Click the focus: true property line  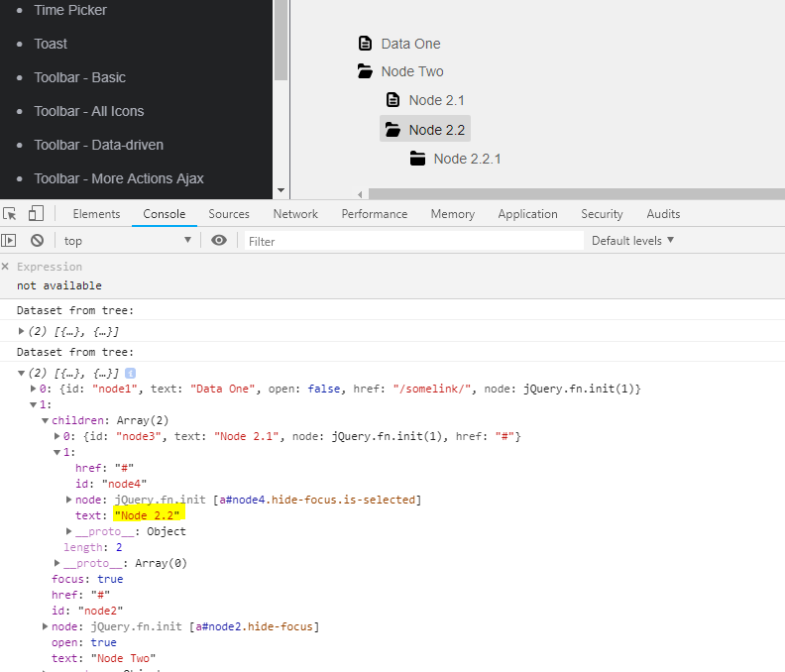87,579
